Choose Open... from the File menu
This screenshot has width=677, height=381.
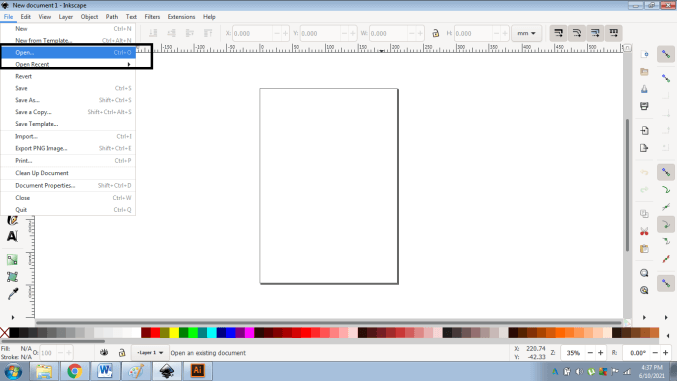pos(68,52)
